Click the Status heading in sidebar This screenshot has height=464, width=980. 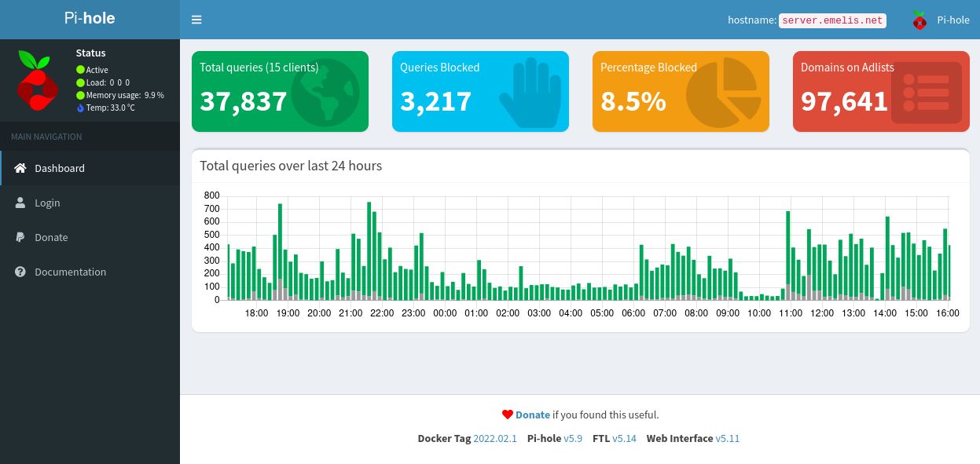click(x=90, y=53)
